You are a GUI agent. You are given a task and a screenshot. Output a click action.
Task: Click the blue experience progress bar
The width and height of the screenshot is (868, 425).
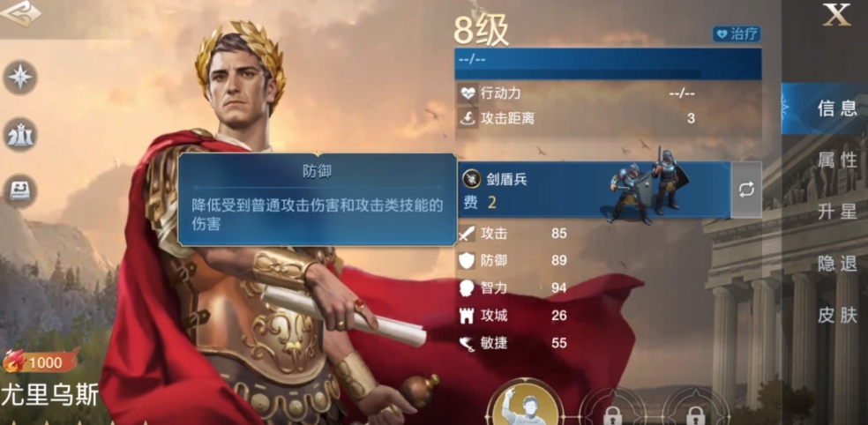[608, 63]
